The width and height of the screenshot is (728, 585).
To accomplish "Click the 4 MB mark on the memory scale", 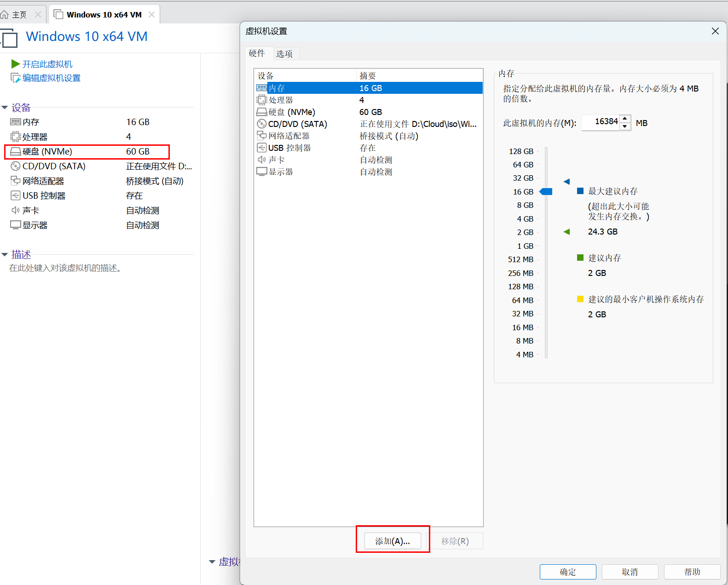I will pyautogui.click(x=525, y=355).
